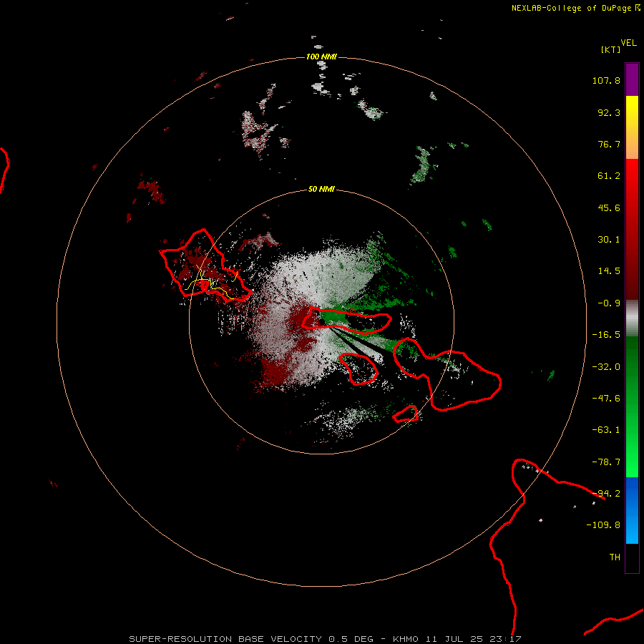Click the purple segment of velocity color bar
The width and height of the screenshot is (644, 644).
tap(632, 79)
